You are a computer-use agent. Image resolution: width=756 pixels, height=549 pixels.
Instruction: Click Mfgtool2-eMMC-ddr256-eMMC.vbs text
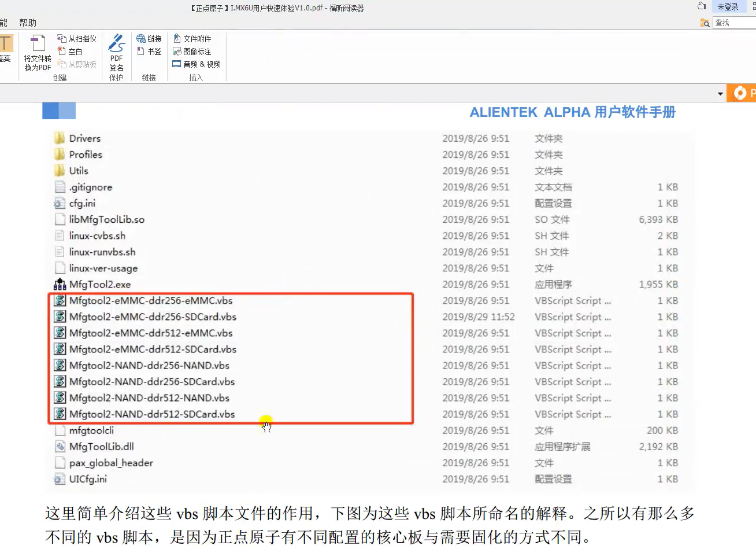[151, 300]
